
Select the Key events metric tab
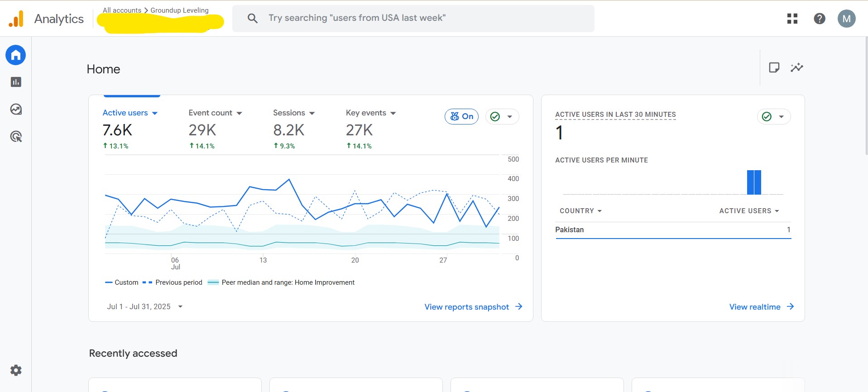click(366, 113)
